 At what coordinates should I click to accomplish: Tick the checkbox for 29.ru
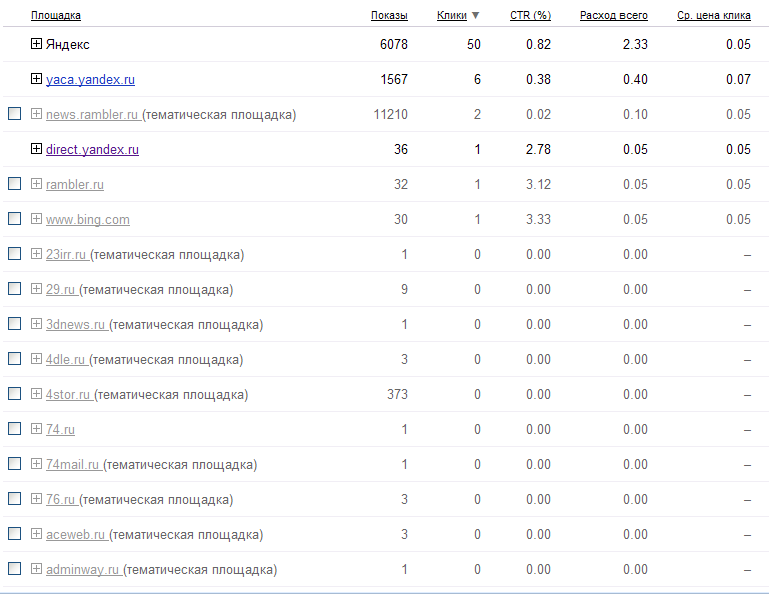pos(15,288)
